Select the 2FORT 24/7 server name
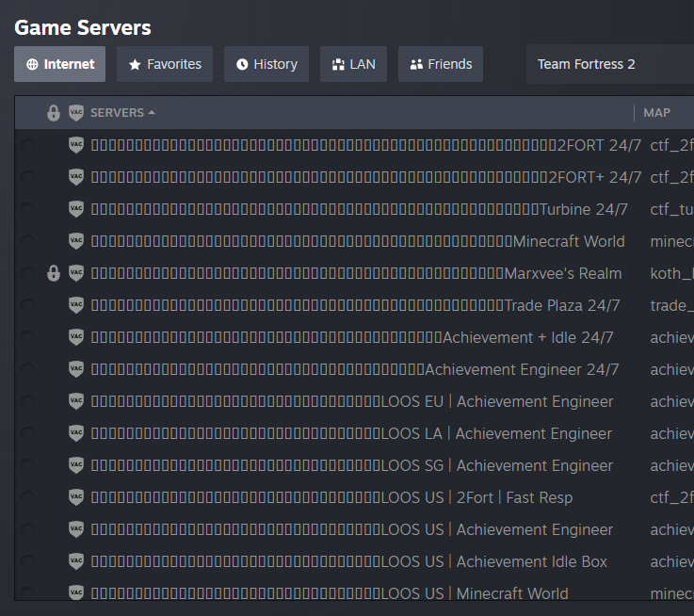694x616 pixels. pos(366,145)
